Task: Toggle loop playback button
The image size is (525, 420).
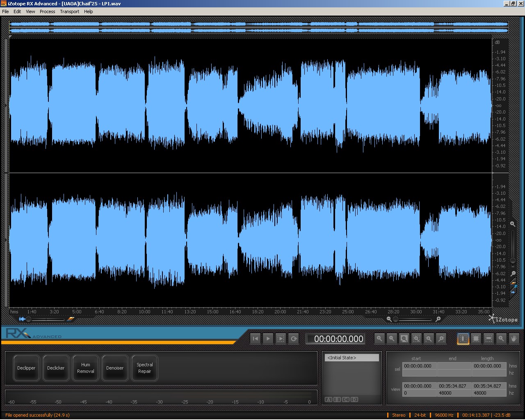Action: tap(294, 339)
